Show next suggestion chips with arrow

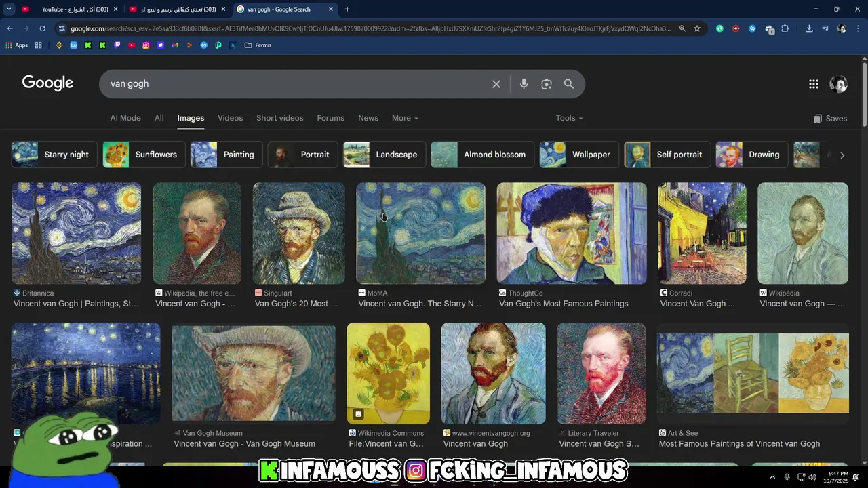coord(842,155)
